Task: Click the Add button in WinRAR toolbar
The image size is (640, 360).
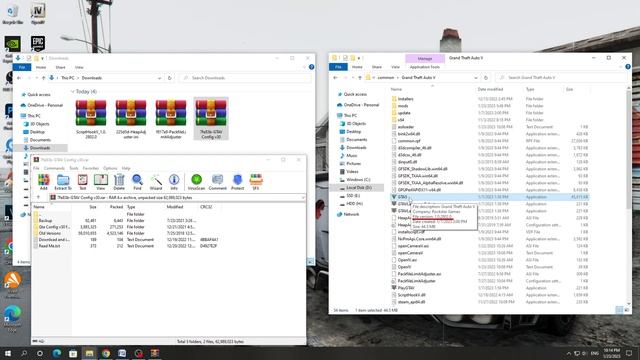Action: click(x=44, y=182)
